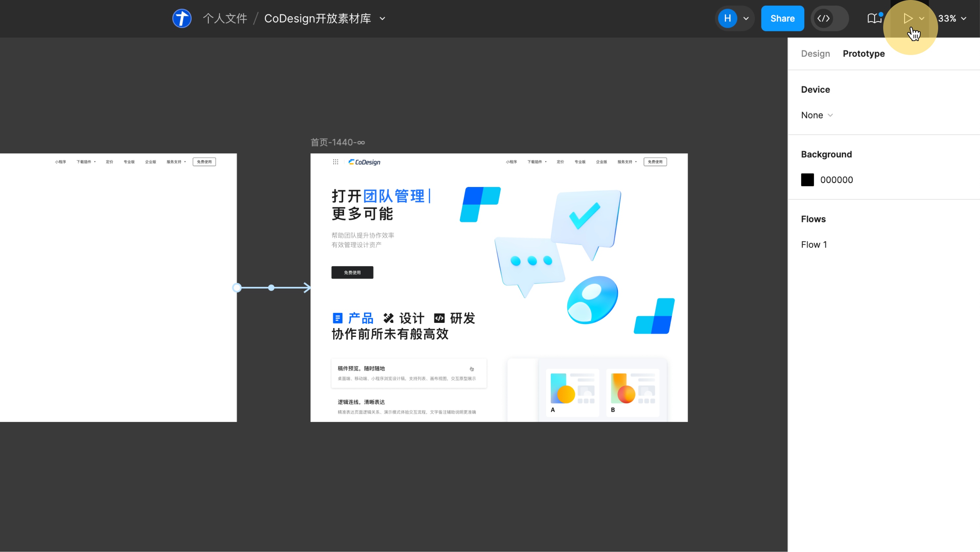980x552 pixels.
Task: Select the 33% zoom level
Action: pyautogui.click(x=951, y=18)
